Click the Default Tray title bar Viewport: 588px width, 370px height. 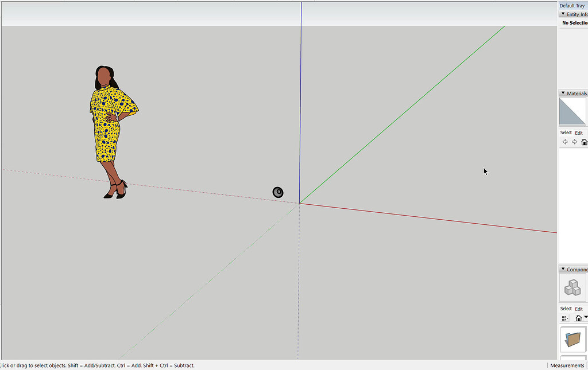(x=572, y=5)
